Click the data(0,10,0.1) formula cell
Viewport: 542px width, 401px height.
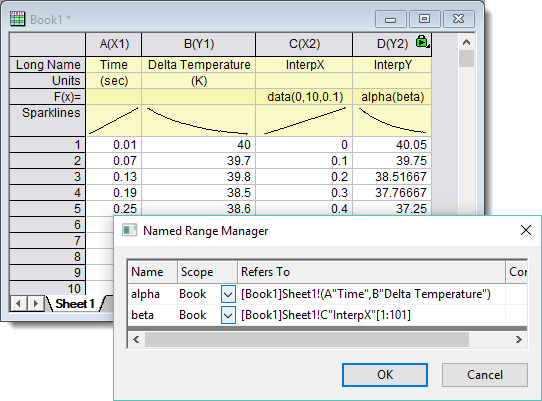pyautogui.click(x=304, y=96)
